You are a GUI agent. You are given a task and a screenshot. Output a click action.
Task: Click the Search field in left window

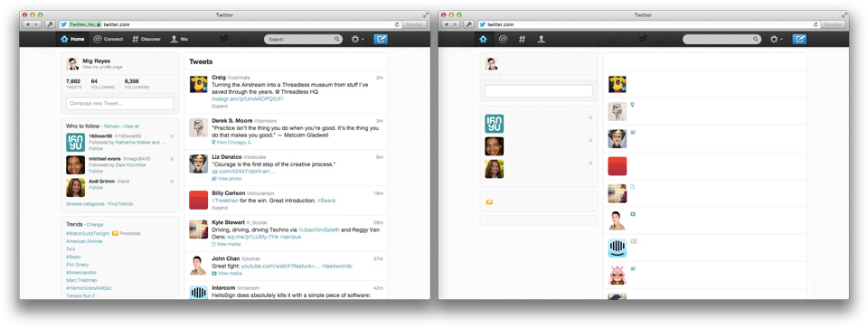[x=304, y=39]
